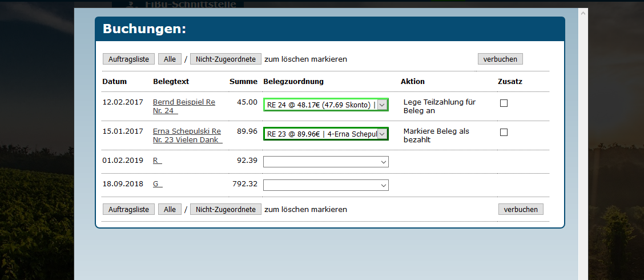Tick the Zusatz checkbox for Bernd Beispiel

pyautogui.click(x=504, y=103)
